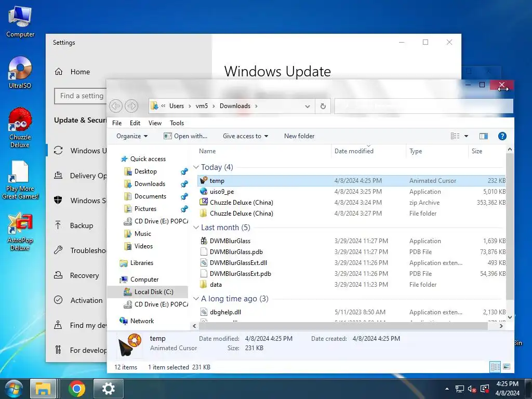The width and height of the screenshot is (532, 399).
Task: Open address bar history dropdown
Action: 308,106
